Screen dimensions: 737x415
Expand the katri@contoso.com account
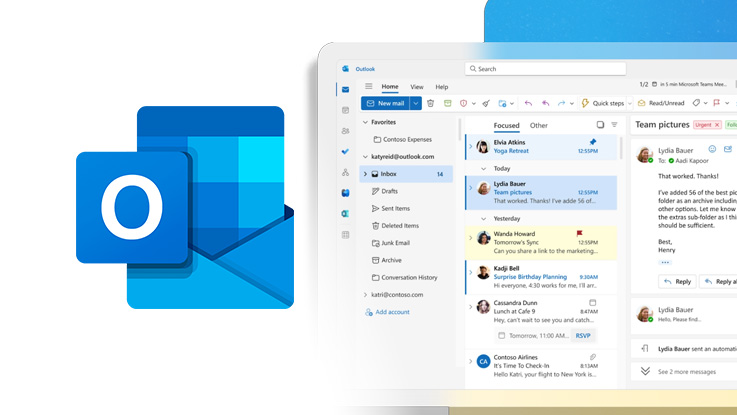[x=365, y=295]
